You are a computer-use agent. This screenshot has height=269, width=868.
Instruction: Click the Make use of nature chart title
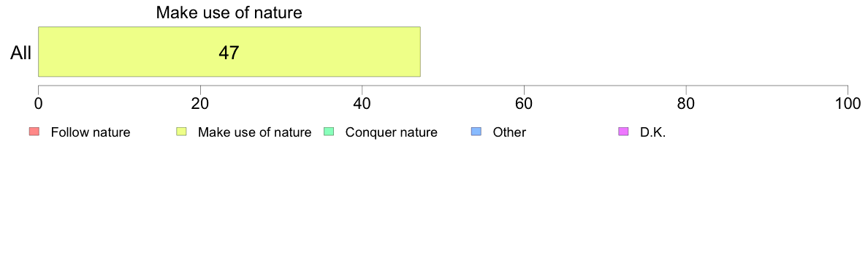point(229,12)
